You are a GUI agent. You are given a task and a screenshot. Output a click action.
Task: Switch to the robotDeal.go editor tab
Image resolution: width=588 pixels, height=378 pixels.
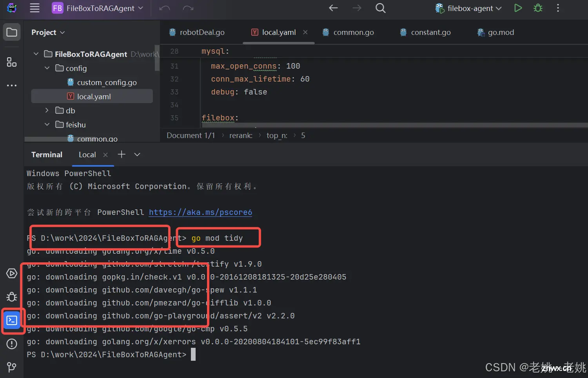[x=197, y=32]
